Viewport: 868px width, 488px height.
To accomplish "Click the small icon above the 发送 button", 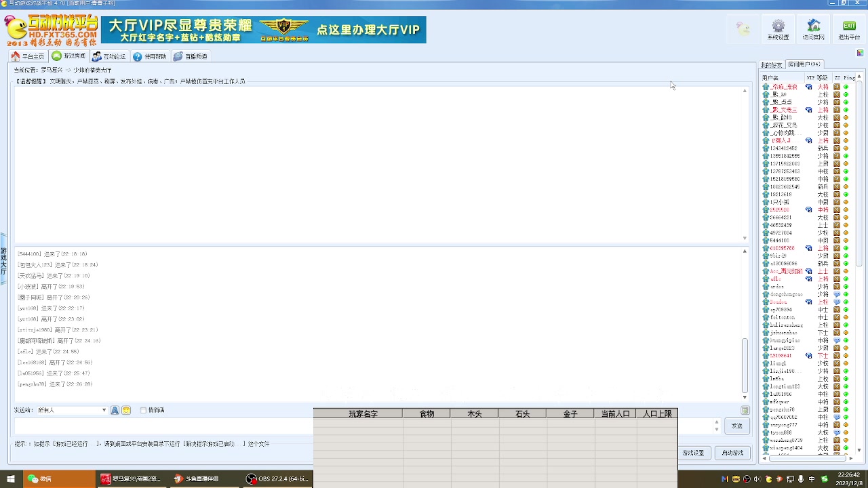I will pos(745,410).
